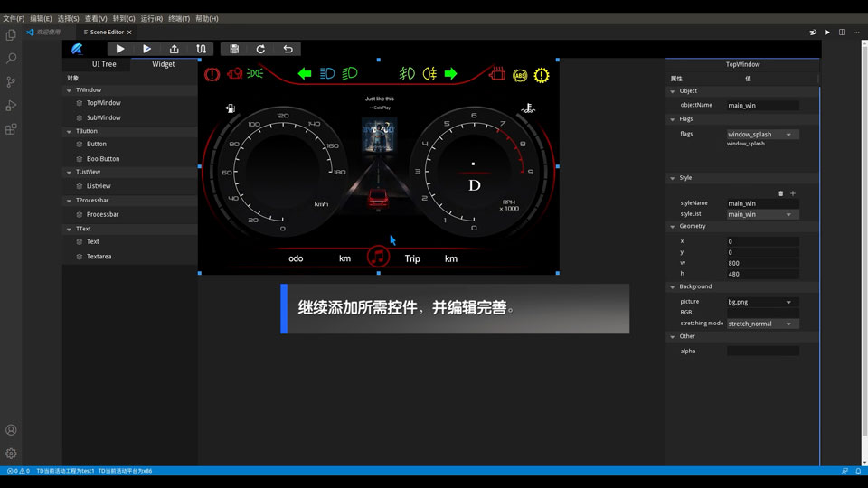Click the Save floppy disk icon
This screenshot has width=868, height=488.
[x=234, y=49]
